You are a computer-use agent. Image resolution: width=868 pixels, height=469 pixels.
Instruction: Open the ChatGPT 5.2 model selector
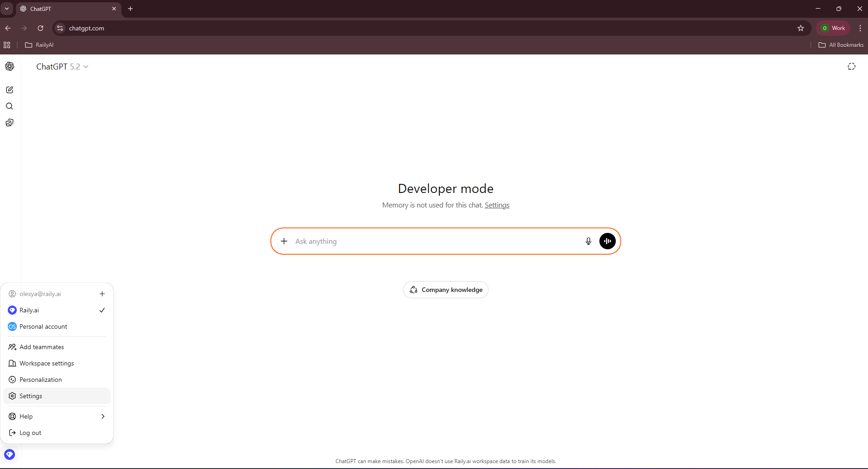62,67
